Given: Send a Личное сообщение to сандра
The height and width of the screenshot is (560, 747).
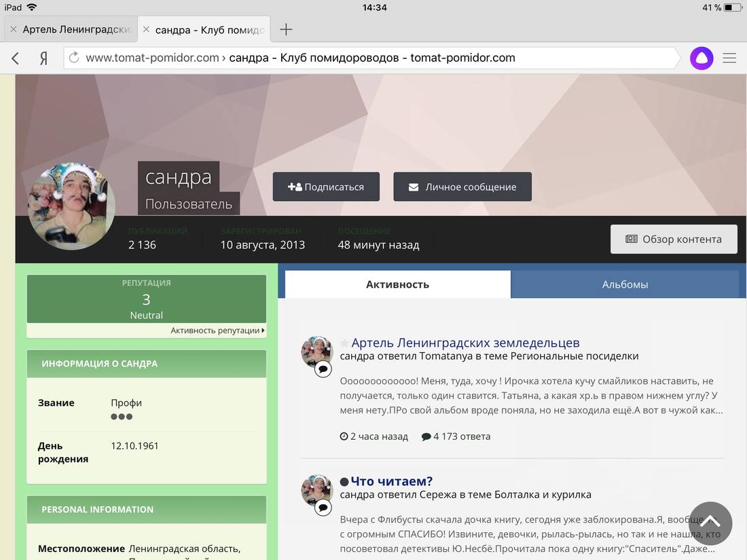Looking at the screenshot, I should (462, 187).
